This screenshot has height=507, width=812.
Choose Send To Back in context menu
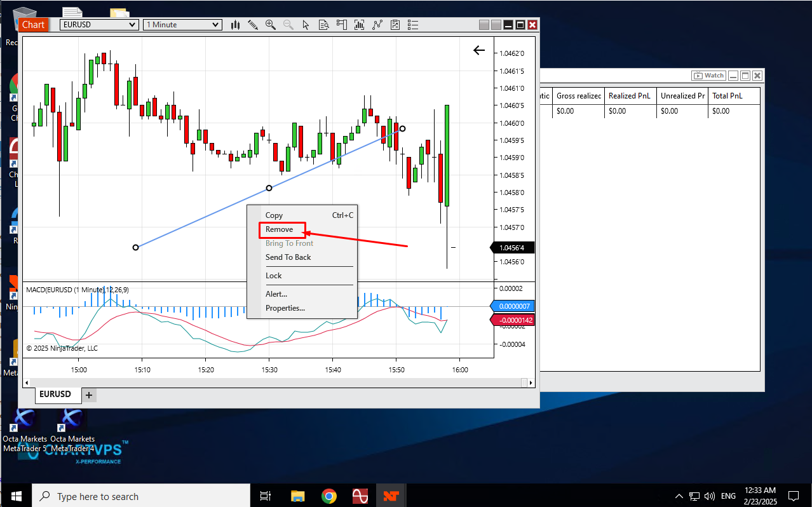click(x=288, y=257)
